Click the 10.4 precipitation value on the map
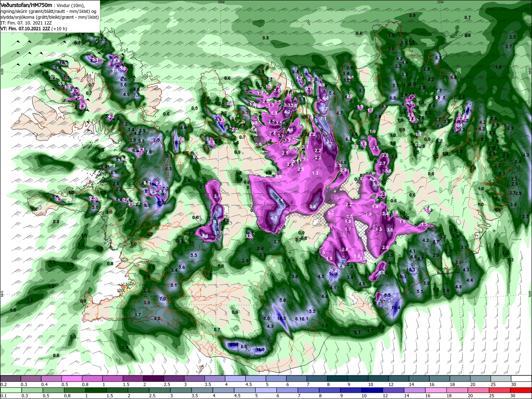The image size is (532, 399). 396,308
